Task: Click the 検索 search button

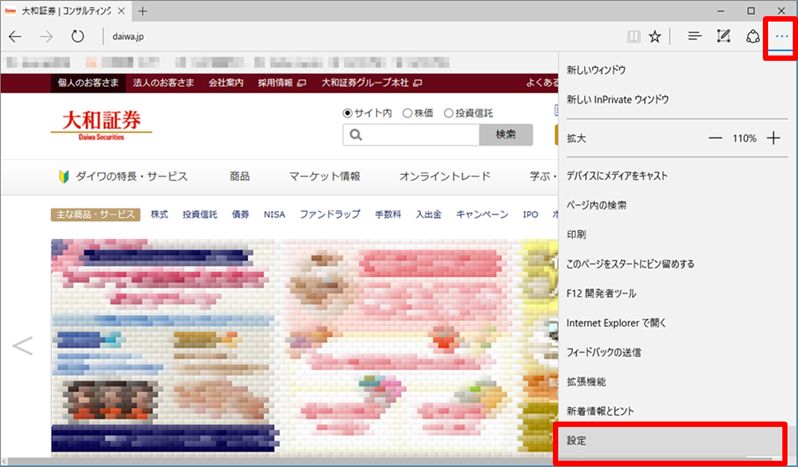Action: click(x=506, y=135)
